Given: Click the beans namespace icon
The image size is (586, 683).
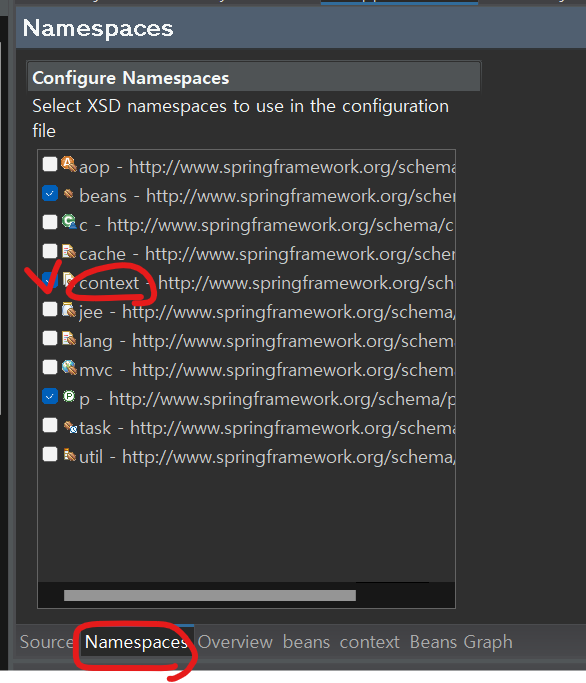Looking at the screenshot, I should pyautogui.click(x=69, y=193).
